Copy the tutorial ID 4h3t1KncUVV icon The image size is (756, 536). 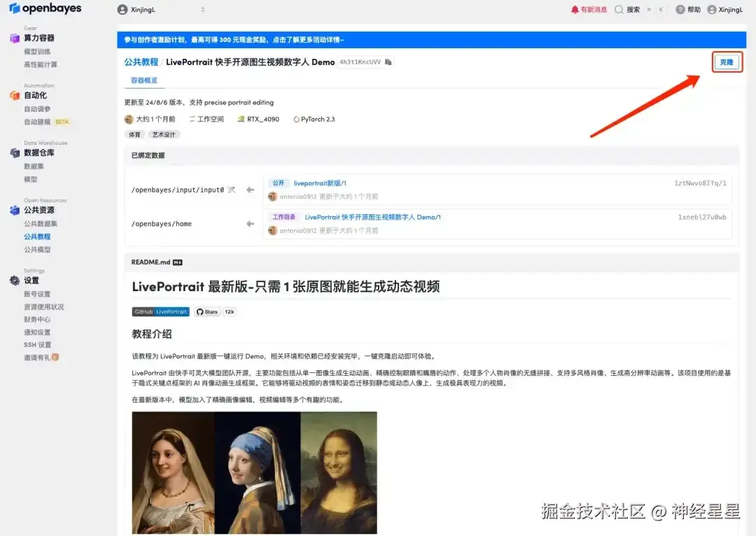coord(388,62)
